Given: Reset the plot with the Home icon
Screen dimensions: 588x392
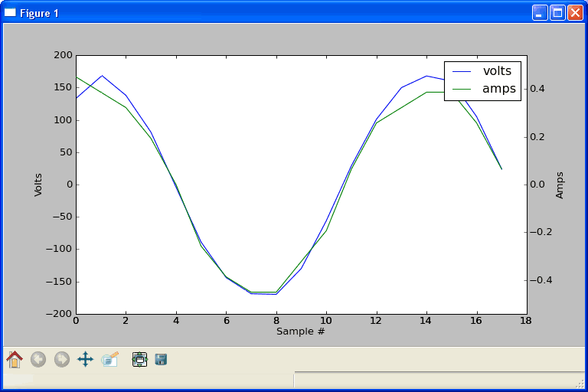Looking at the screenshot, I should click(x=15, y=359).
